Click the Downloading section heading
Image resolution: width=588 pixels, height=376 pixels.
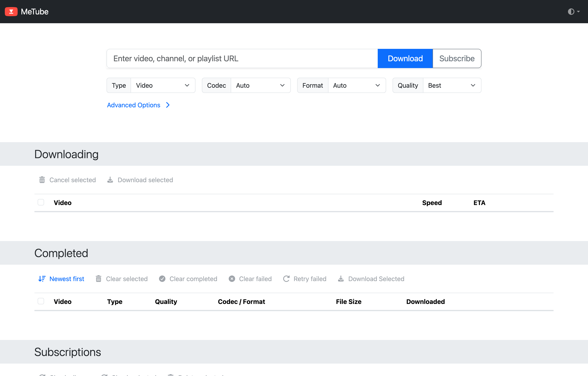point(66,154)
